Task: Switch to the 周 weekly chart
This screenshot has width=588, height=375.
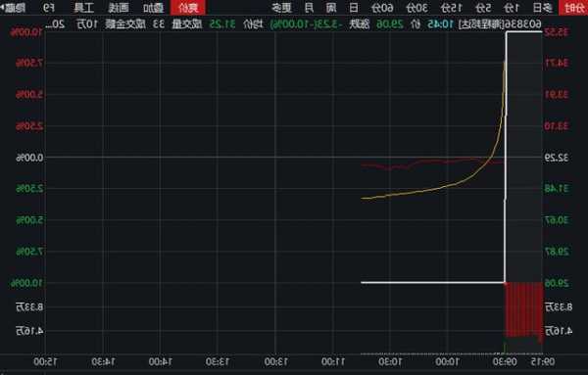Action: click(331, 8)
